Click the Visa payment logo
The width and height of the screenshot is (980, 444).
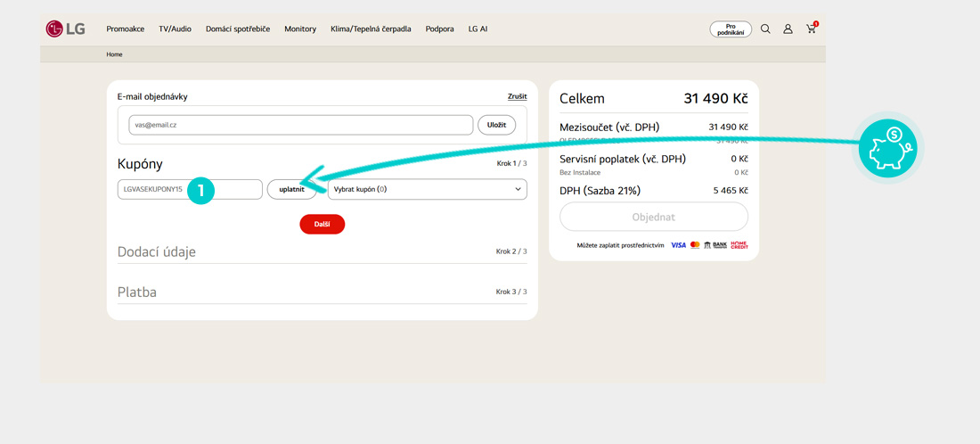pyautogui.click(x=679, y=245)
